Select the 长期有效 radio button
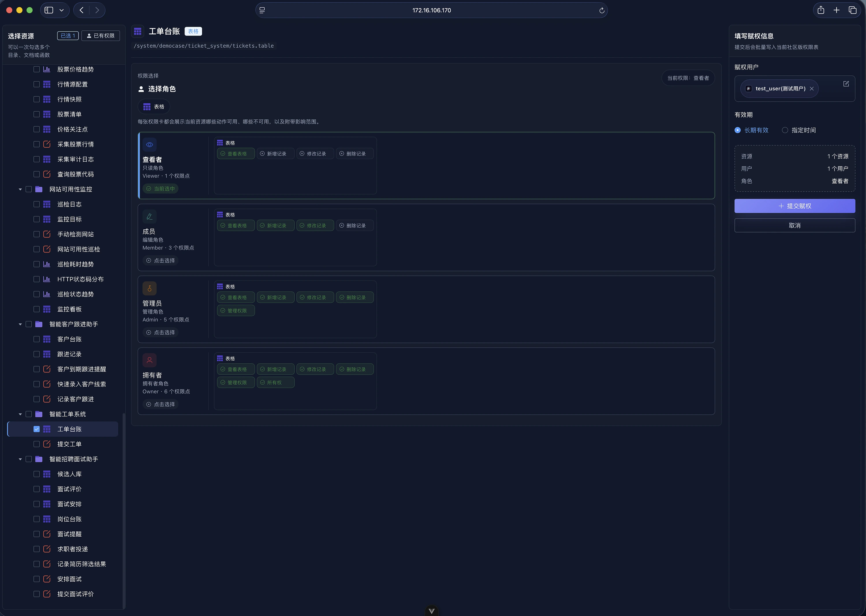 click(737, 130)
